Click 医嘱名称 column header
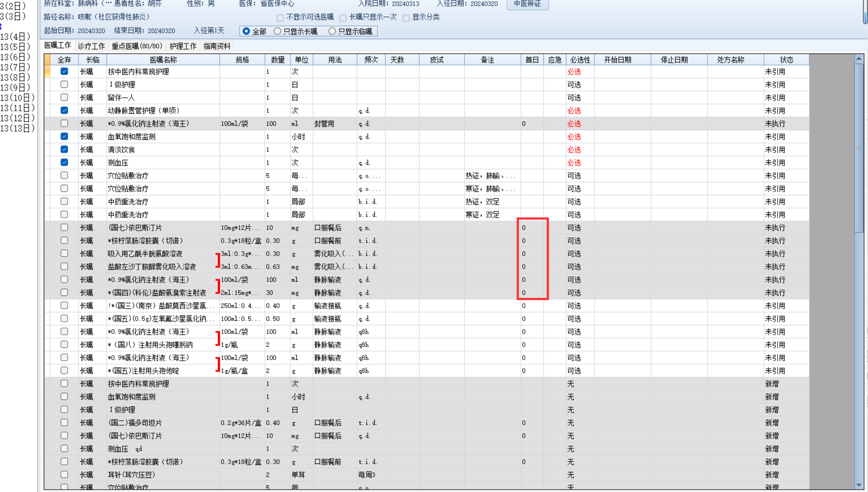868x492 pixels. pos(163,60)
